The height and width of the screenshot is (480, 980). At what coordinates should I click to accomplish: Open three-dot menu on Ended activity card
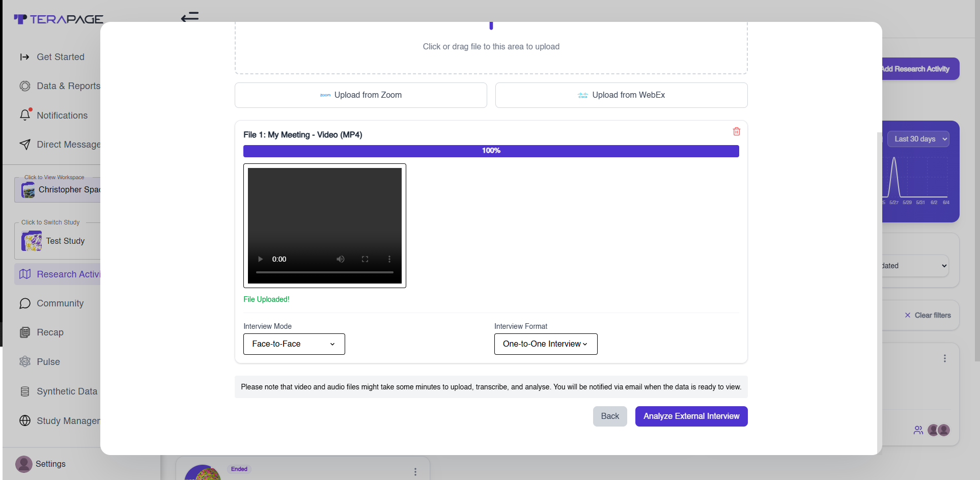[x=415, y=472]
